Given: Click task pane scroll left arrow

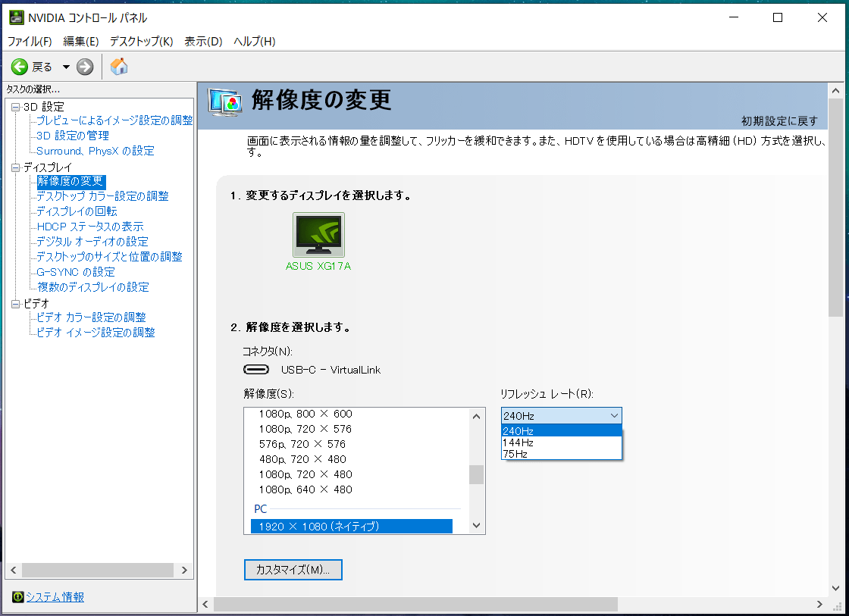Looking at the screenshot, I should (14, 570).
